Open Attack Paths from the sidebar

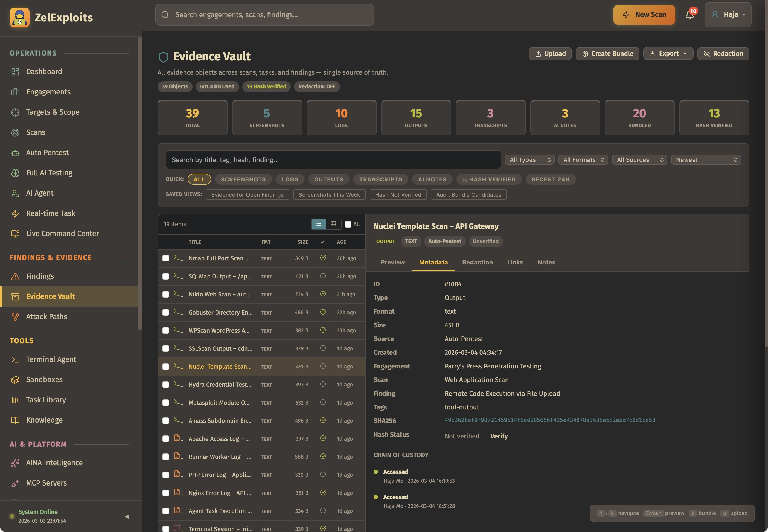tap(46, 316)
